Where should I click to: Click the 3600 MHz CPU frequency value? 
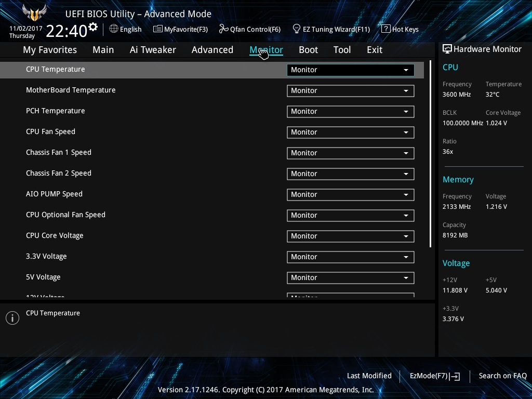tap(457, 95)
